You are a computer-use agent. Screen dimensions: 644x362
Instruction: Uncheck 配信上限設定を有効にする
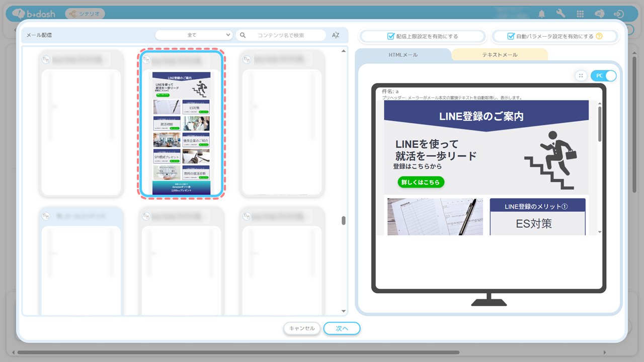[391, 36]
